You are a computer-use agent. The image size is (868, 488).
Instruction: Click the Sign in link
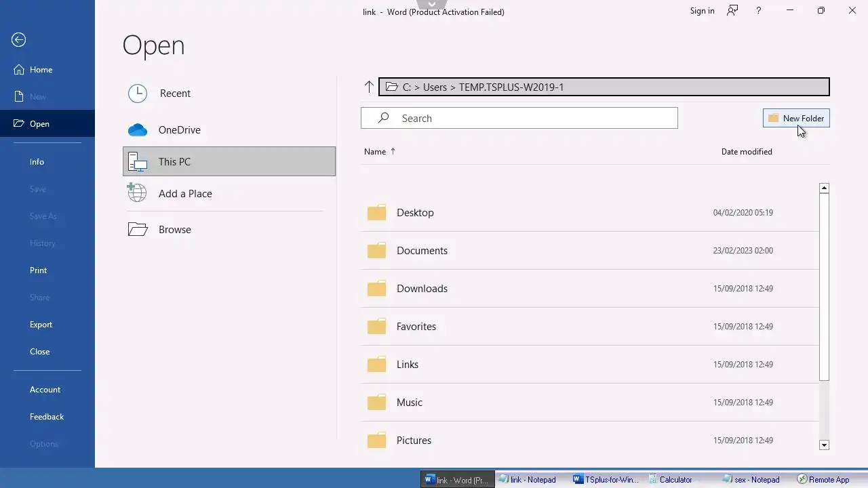(x=702, y=11)
